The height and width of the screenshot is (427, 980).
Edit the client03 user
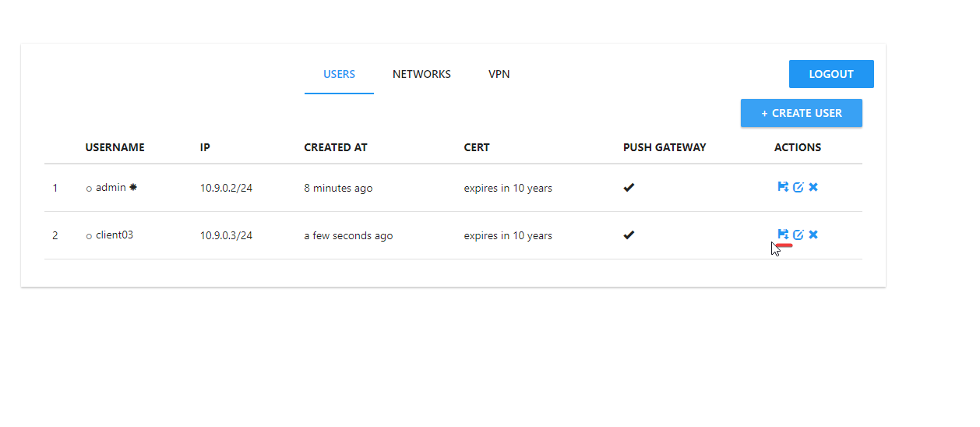[798, 235]
